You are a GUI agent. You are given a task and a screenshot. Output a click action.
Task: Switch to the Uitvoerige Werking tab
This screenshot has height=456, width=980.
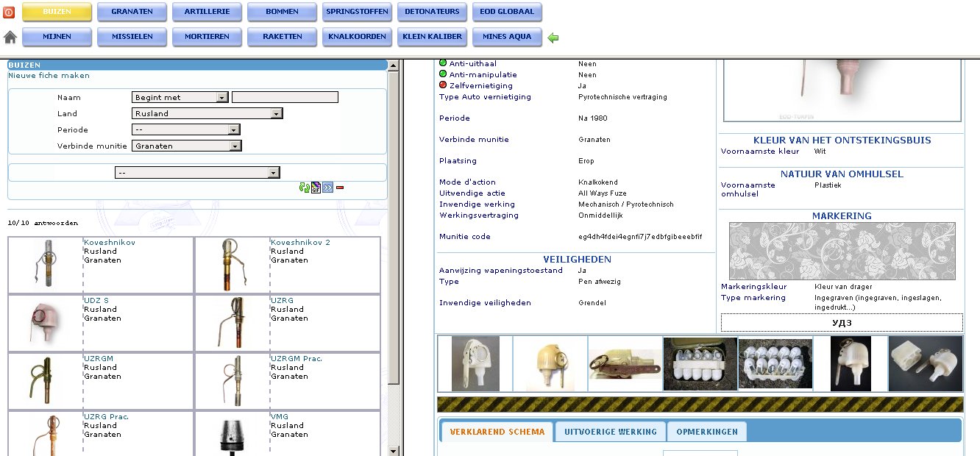click(610, 432)
